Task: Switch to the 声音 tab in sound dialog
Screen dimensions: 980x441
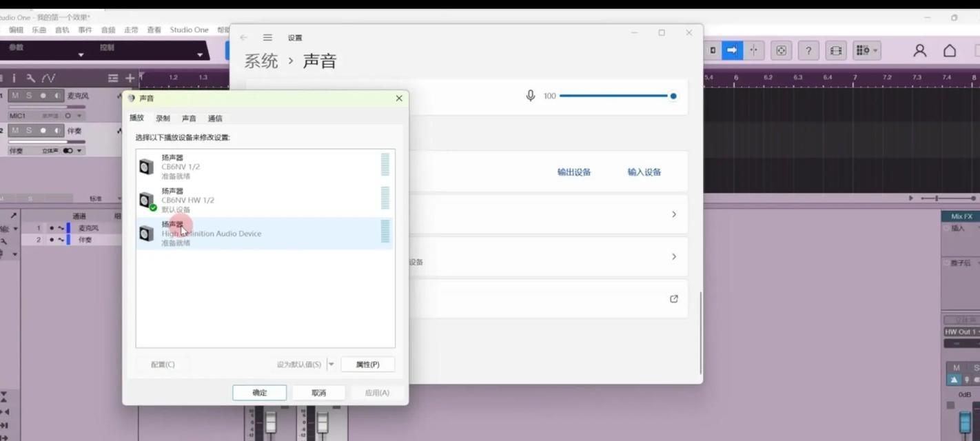Action: pyautogui.click(x=189, y=119)
